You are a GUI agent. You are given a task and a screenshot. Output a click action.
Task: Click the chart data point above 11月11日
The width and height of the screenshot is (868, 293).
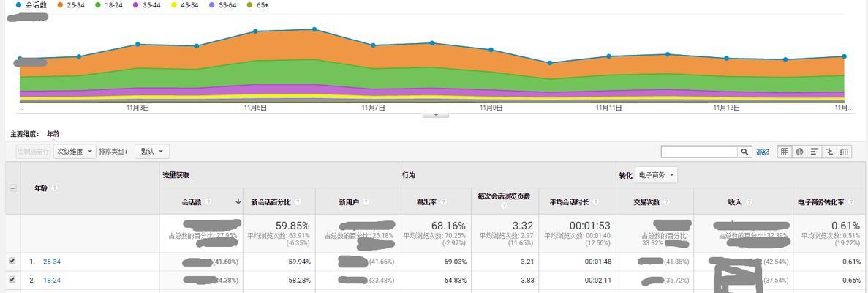[x=608, y=56]
